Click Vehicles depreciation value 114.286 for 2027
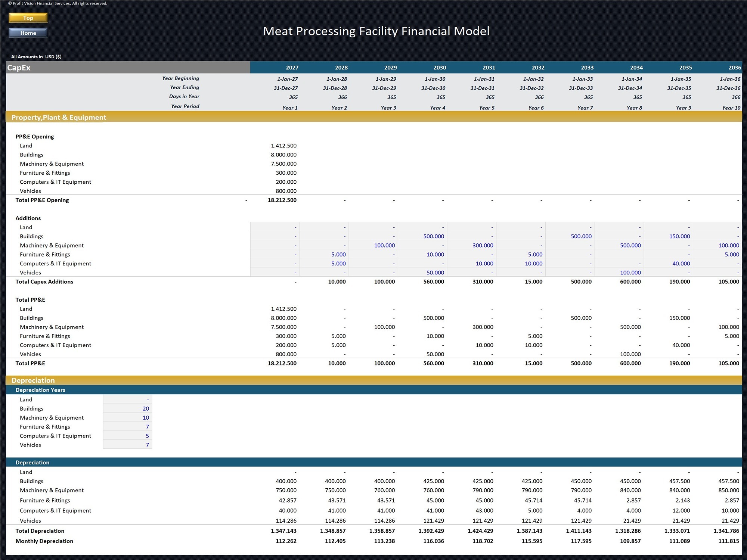Image resolution: width=747 pixels, height=560 pixels. coord(286,520)
